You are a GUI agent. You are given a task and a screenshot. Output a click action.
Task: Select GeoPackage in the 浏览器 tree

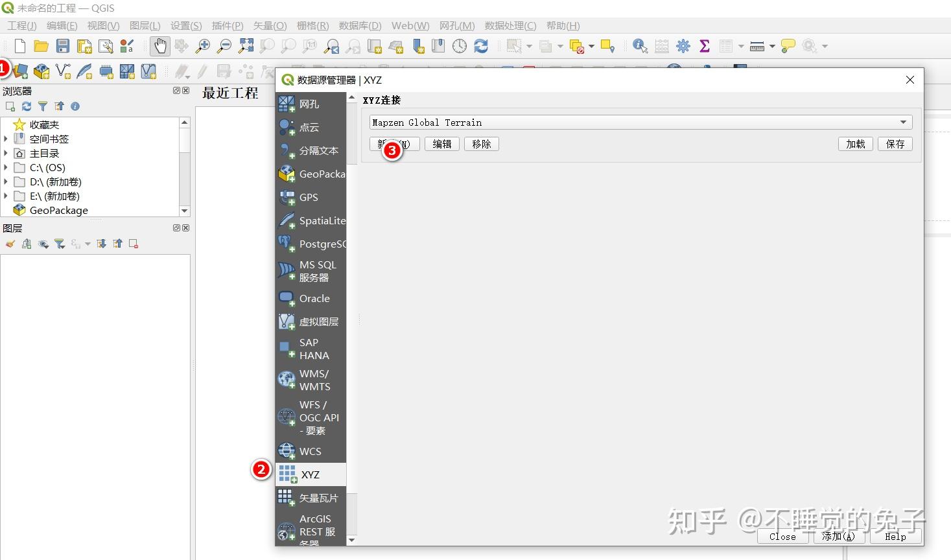click(x=59, y=210)
